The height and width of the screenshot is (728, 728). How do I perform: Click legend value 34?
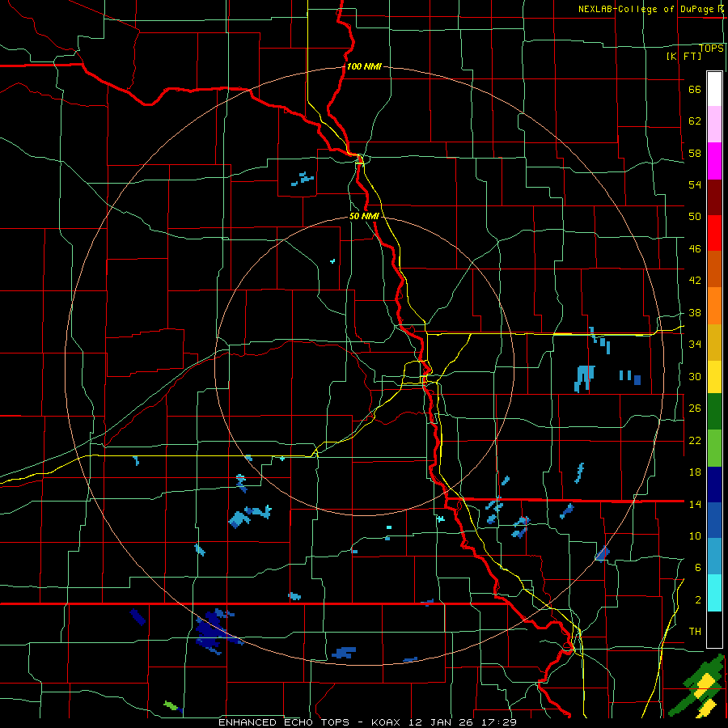point(695,345)
